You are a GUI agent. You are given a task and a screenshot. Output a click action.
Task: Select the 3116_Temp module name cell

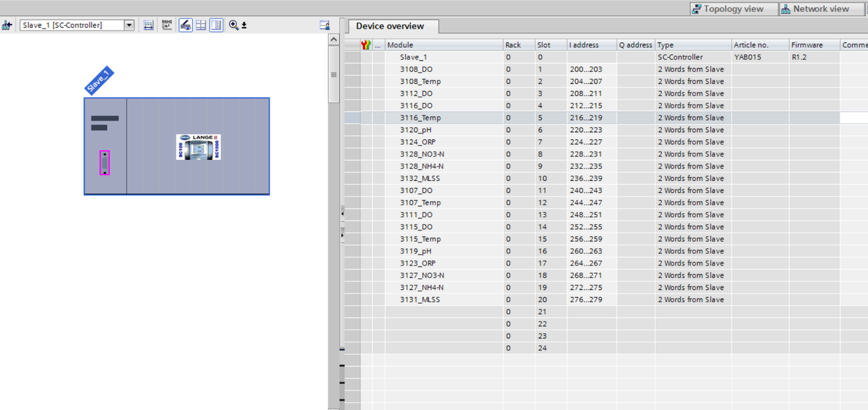(x=444, y=118)
